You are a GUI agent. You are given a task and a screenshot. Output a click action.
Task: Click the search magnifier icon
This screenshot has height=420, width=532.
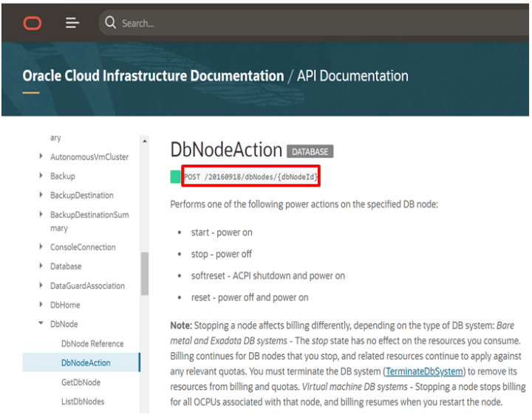point(111,23)
